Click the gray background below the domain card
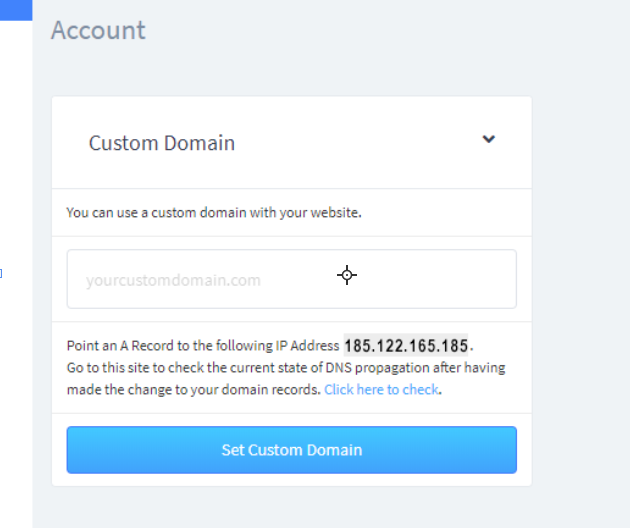This screenshot has width=630, height=528. coord(292,507)
